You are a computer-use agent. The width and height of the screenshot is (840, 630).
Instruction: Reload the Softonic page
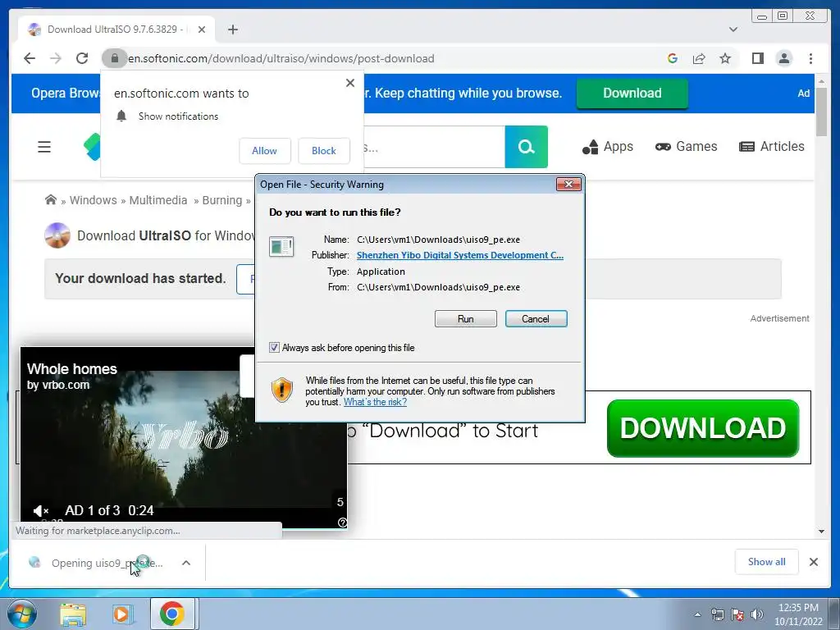click(x=82, y=58)
